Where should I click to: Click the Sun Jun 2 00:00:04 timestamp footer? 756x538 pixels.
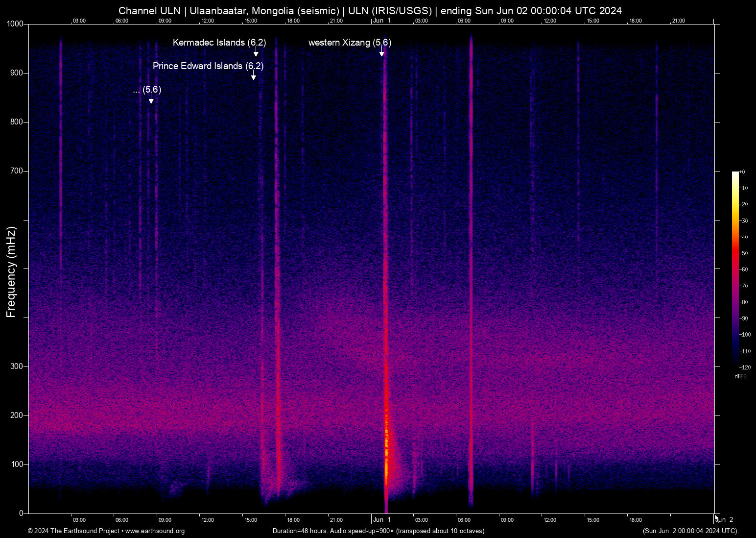pos(689,531)
